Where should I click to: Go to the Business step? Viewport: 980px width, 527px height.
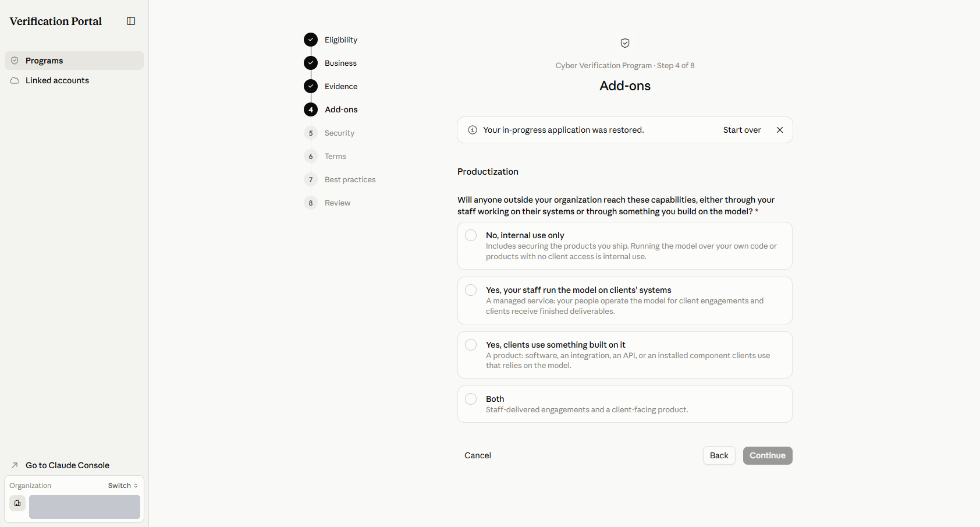point(340,63)
